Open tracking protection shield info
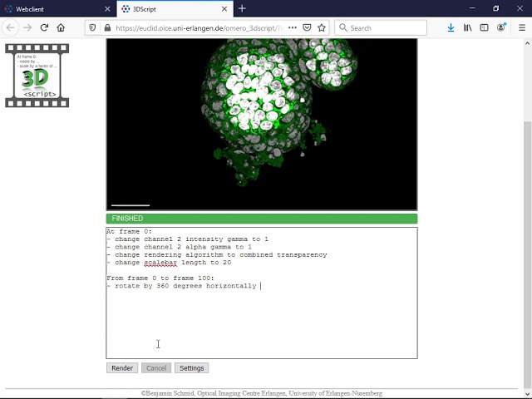The height and width of the screenshot is (399, 532). [x=92, y=27]
